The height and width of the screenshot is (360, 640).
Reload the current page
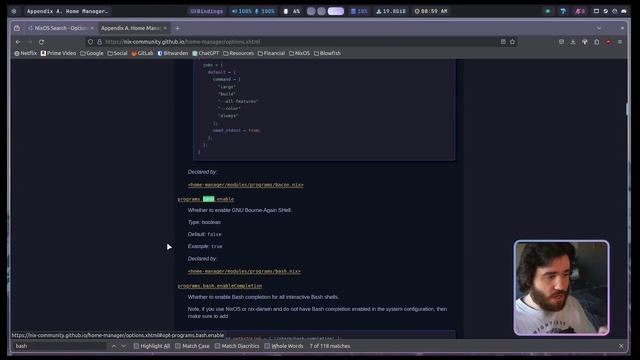tap(42, 42)
